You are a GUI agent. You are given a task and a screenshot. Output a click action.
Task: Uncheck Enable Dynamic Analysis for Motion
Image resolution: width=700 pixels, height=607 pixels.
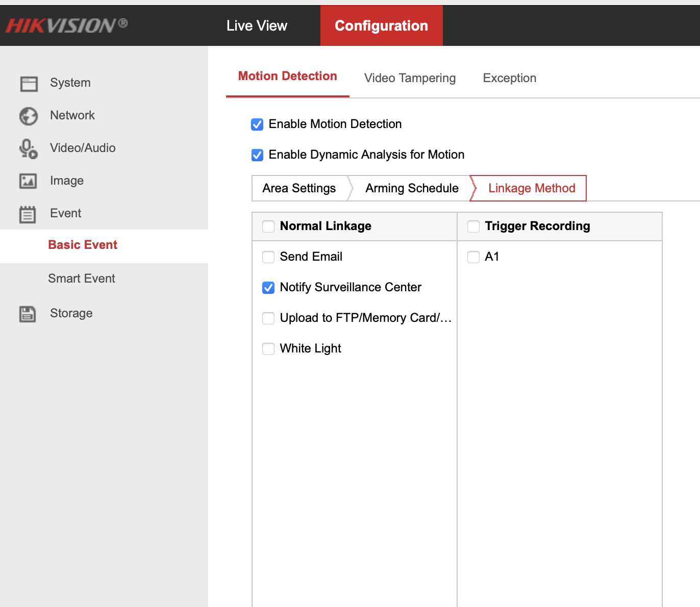tap(257, 155)
